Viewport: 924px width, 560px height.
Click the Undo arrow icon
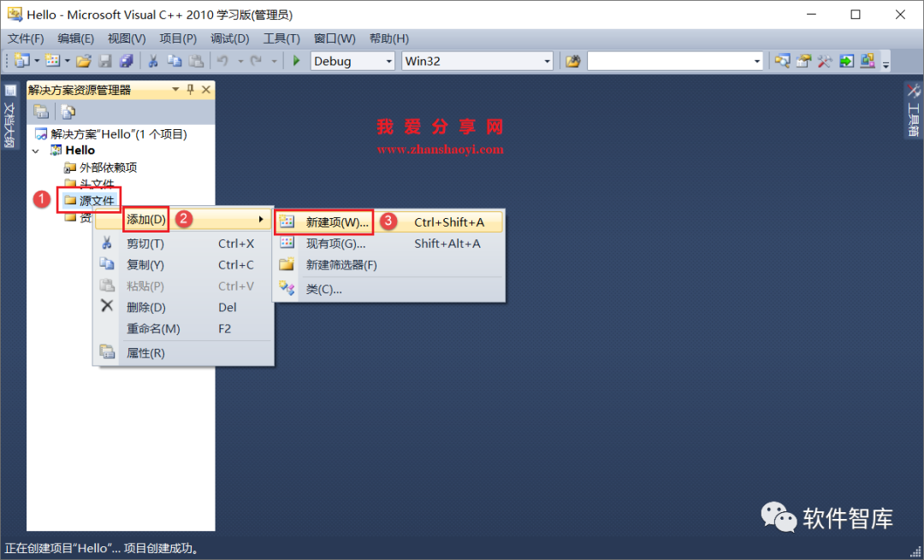click(x=222, y=61)
